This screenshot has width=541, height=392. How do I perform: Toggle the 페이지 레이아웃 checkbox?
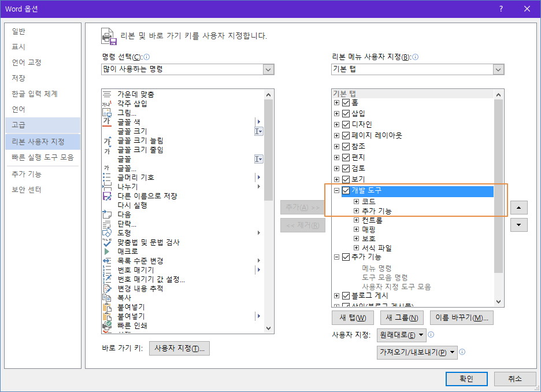346,136
